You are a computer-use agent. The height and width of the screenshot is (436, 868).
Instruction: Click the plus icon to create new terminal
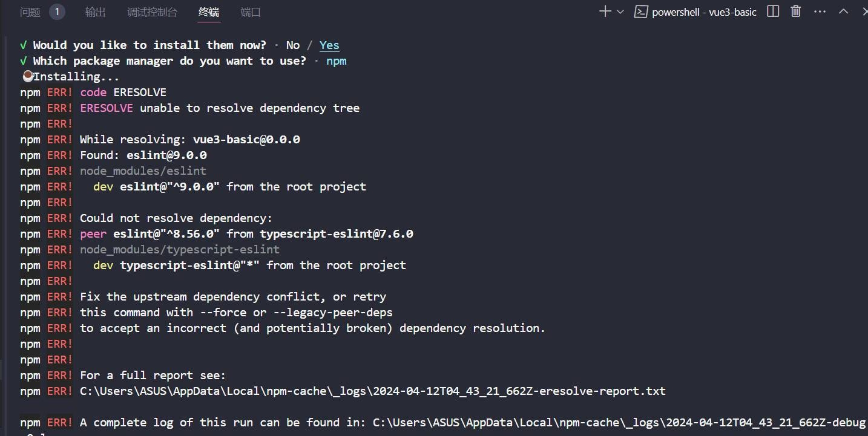[x=605, y=11]
